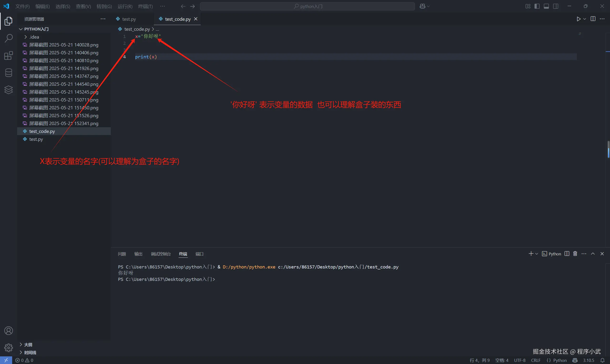Switch to the test.py editor tab
Viewport: 610px width, 364px height.
[129, 19]
